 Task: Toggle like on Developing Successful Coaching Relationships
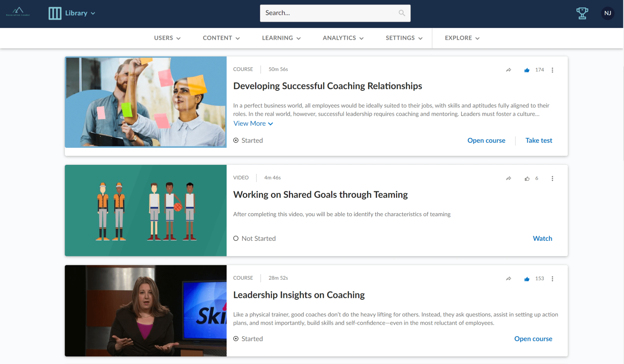tap(527, 70)
